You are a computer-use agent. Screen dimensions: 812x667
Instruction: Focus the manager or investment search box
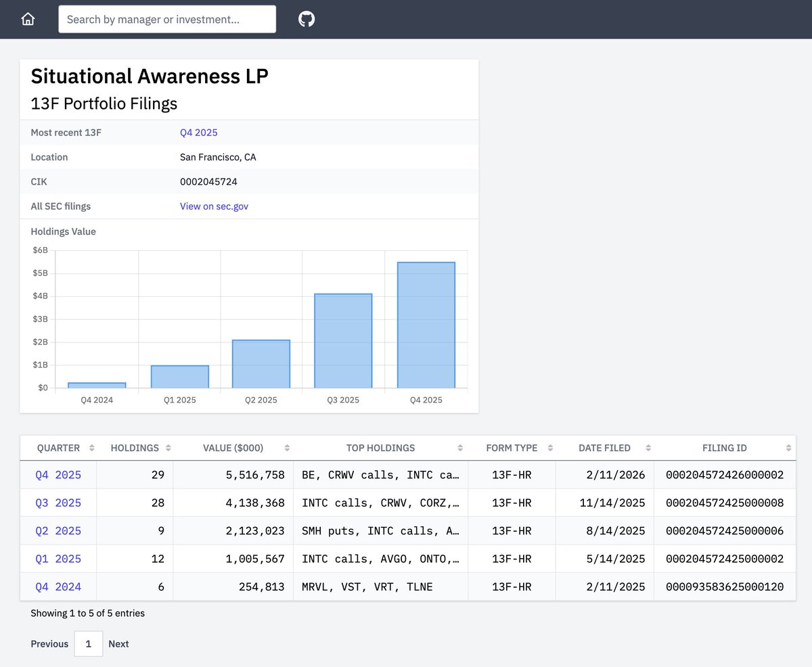167,19
